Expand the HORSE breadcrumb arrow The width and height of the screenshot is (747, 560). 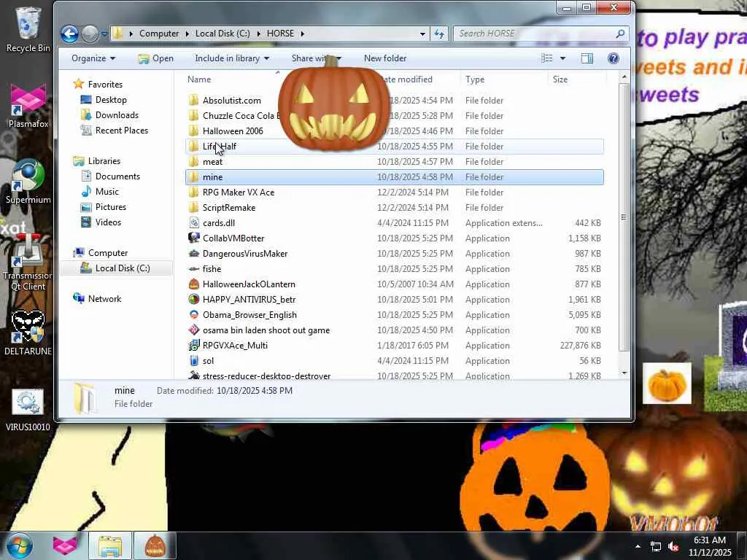pyautogui.click(x=302, y=34)
